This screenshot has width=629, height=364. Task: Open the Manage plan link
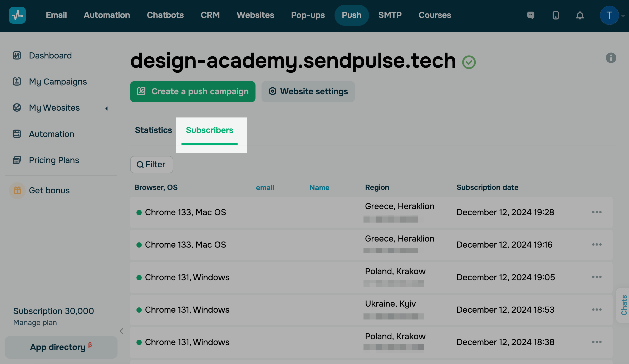tap(35, 322)
